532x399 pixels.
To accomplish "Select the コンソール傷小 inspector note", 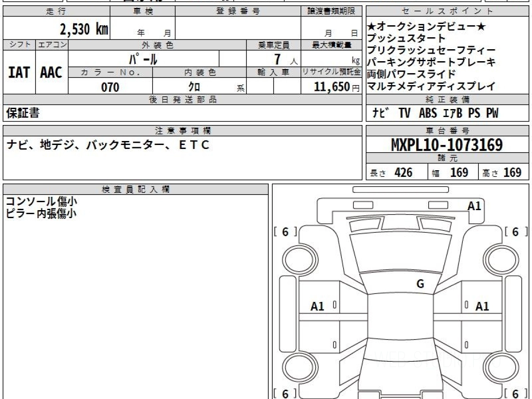I will point(42,201).
